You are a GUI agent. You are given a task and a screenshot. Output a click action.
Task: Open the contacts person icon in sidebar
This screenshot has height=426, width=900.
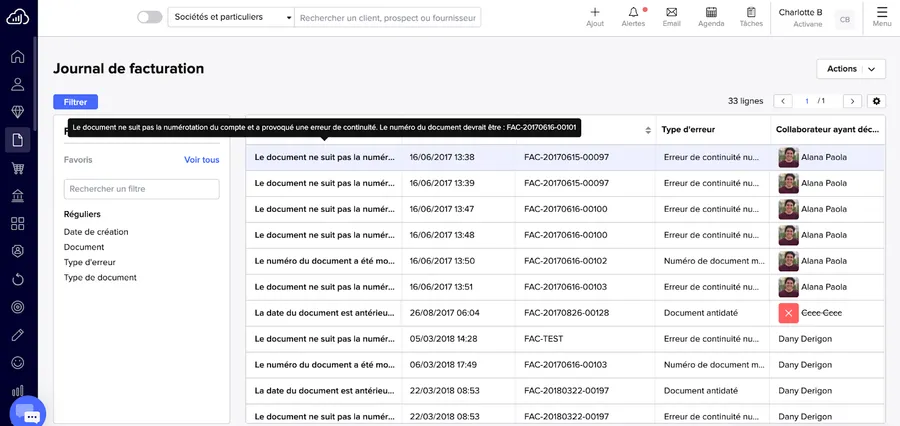(18, 84)
